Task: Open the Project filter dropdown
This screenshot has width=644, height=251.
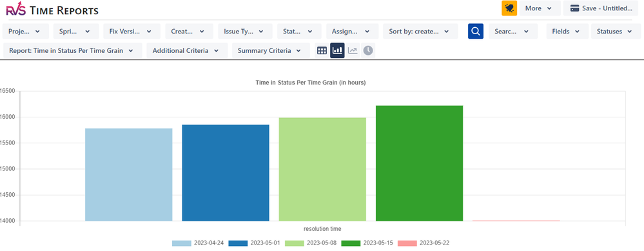Action: coord(26,31)
